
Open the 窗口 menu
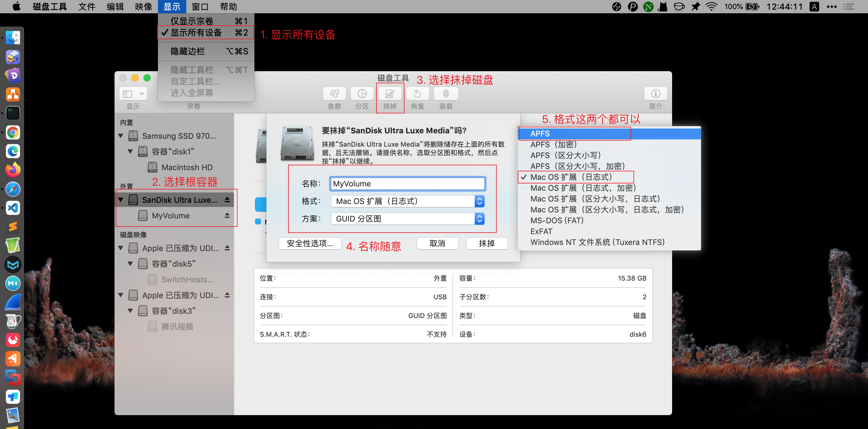tap(200, 6)
